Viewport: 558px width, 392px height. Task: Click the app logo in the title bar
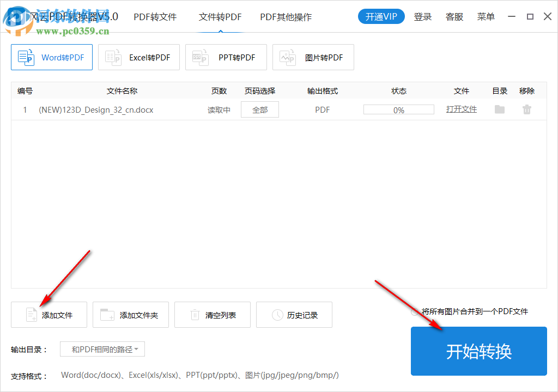(16, 16)
